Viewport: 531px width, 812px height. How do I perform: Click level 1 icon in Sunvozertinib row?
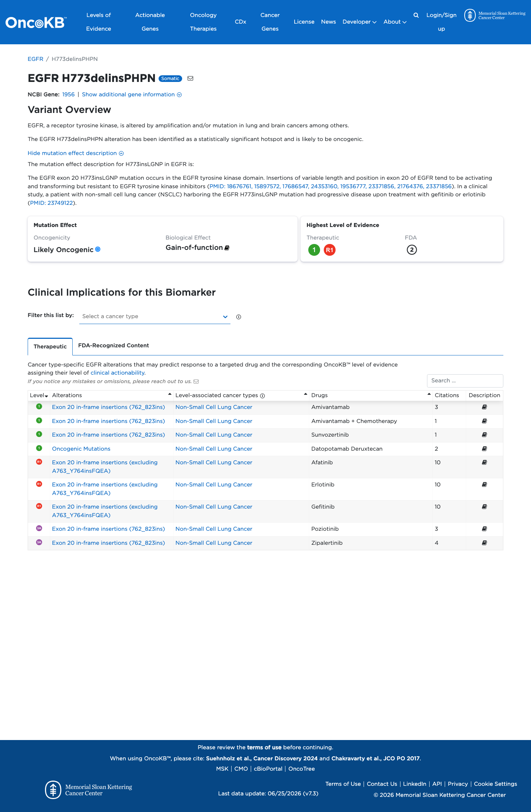coord(39,434)
